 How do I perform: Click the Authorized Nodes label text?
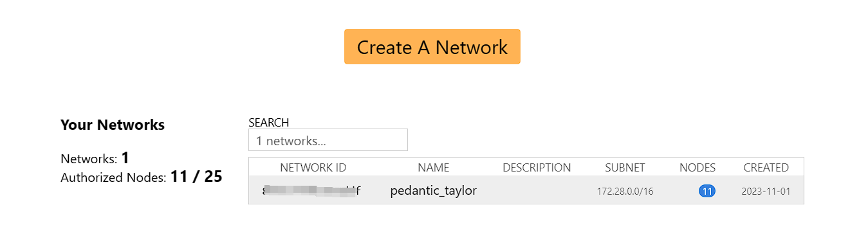pyautogui.click(x=114, y=177)
